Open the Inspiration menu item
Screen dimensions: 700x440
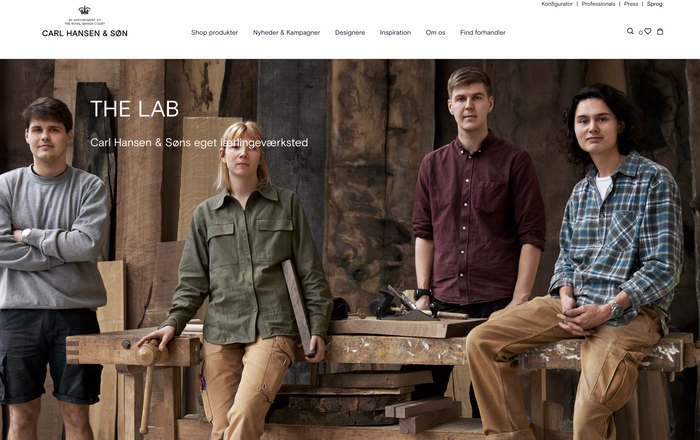coord(395,33)
